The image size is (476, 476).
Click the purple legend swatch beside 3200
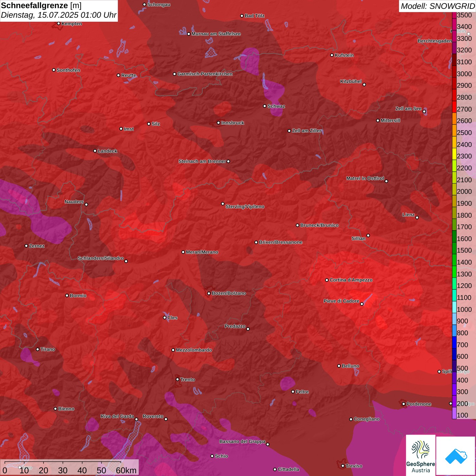[454, 48]
